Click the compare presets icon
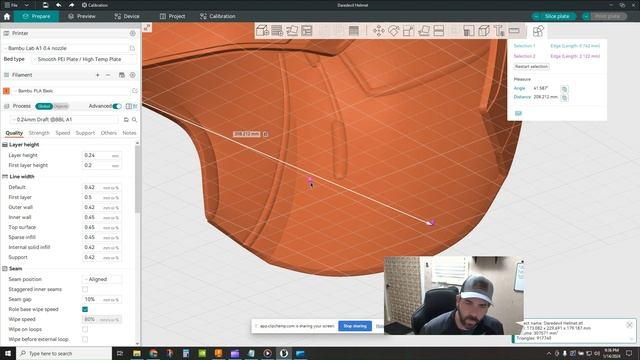The width and height of the screenshot is (640, 360). pos(129,106)
